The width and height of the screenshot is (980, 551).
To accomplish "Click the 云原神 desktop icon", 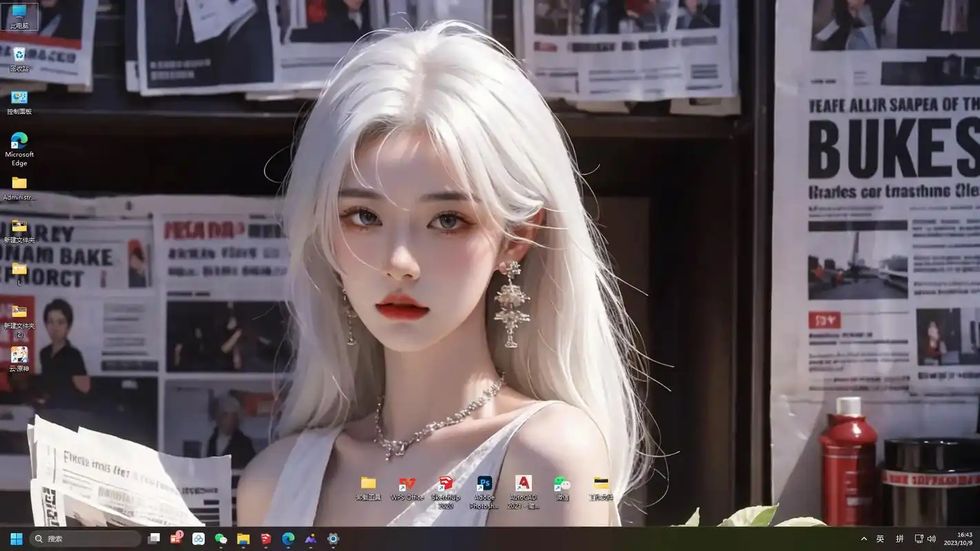I will (19, 355).
